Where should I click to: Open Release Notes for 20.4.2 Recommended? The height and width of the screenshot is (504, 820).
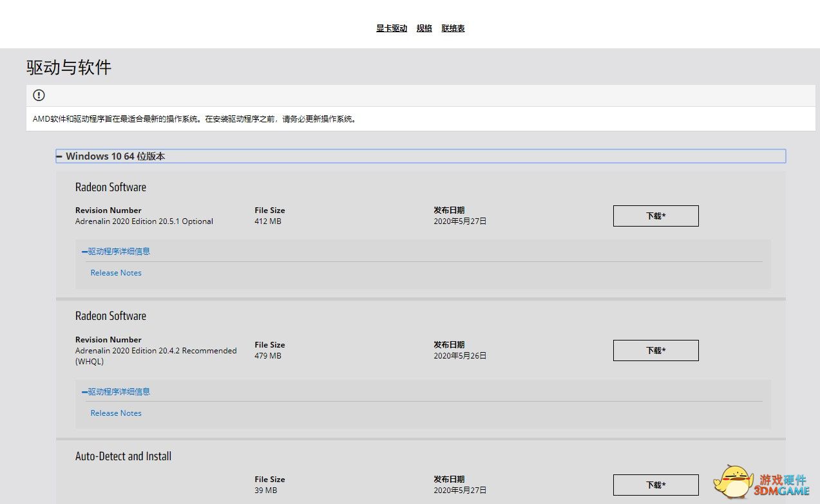116,413
